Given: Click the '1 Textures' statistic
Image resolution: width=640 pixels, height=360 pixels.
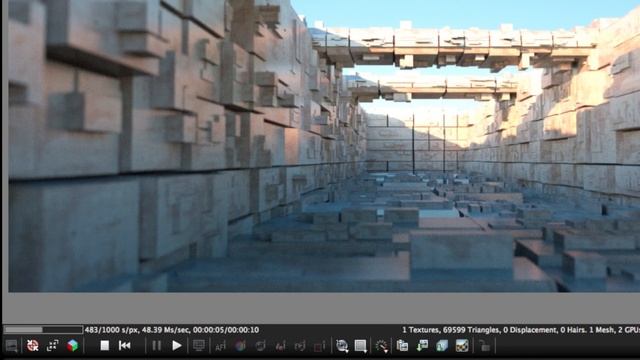Looking at the screenshot, I should [x=420, y=330].
